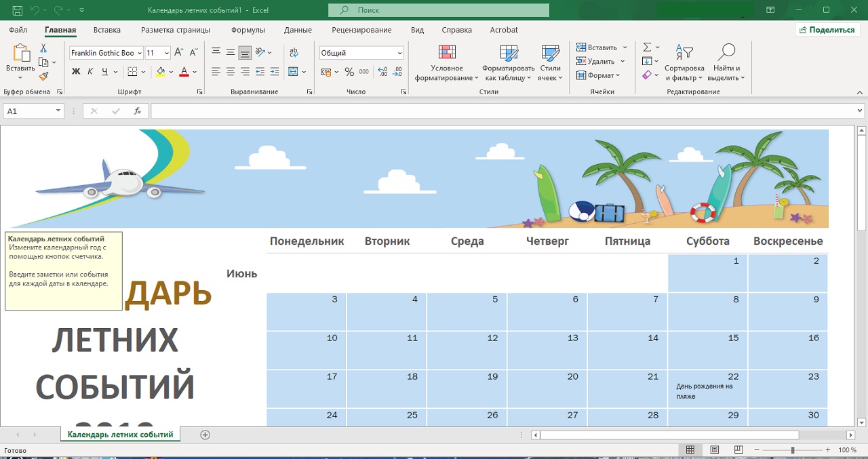Click the Insert Function fx icon

pyautogui.click(x=138, y=111)
